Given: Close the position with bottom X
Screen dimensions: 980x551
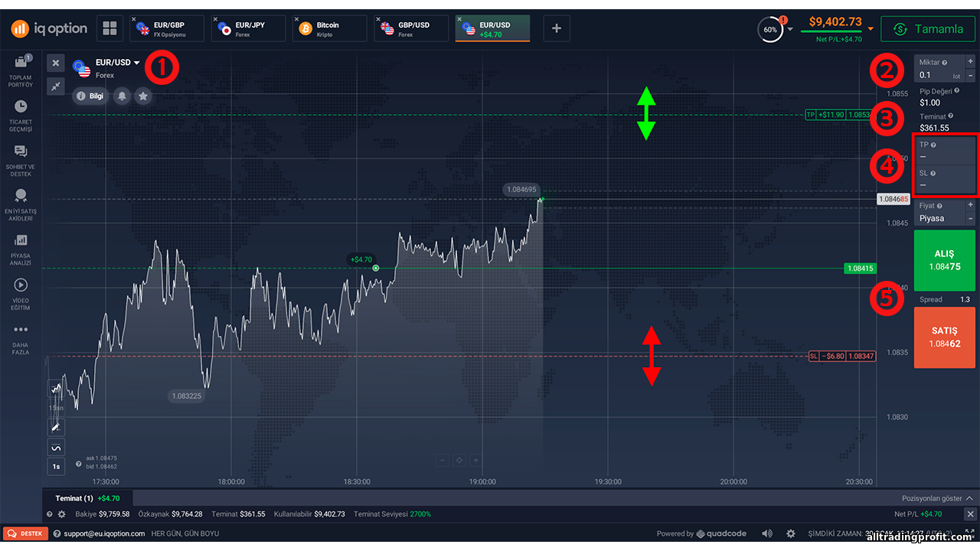Looking at the screenshot, I should [970, 514].
